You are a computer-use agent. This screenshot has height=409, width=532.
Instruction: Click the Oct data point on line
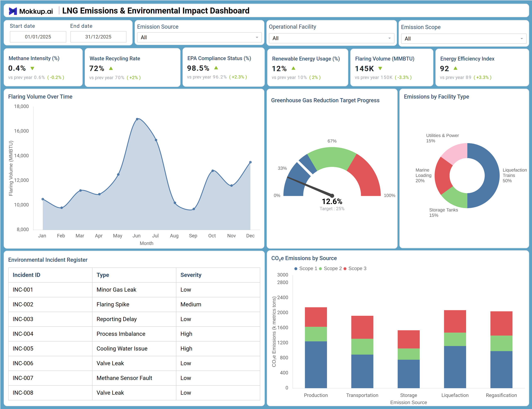pos(213,171)
